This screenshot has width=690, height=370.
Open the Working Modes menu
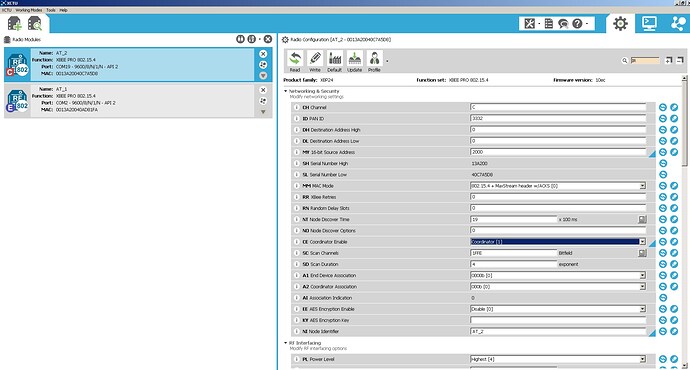click(29, 10)
